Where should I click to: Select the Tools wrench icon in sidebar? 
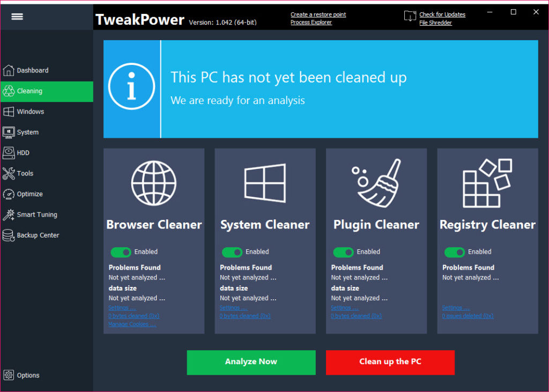(x=9, y=173)
